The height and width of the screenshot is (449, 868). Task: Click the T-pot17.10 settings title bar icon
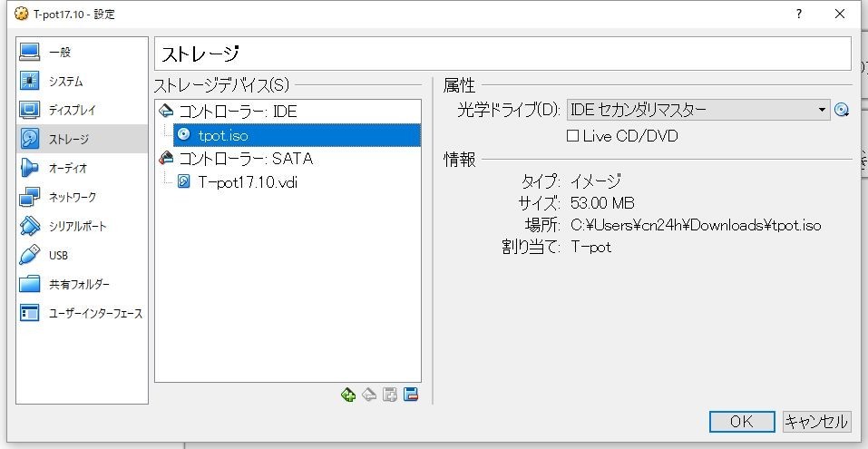pos(21,15)
